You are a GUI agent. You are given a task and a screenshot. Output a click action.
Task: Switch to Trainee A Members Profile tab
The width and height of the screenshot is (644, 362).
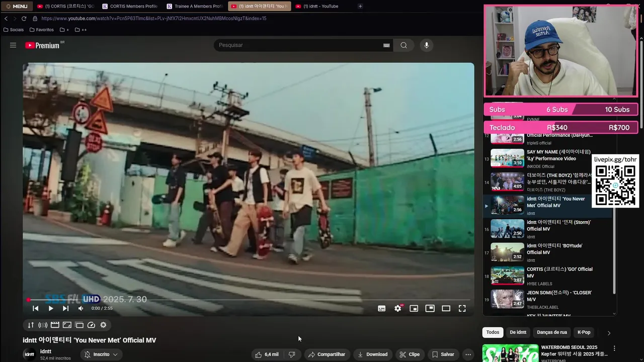click(x=195, y=6)
